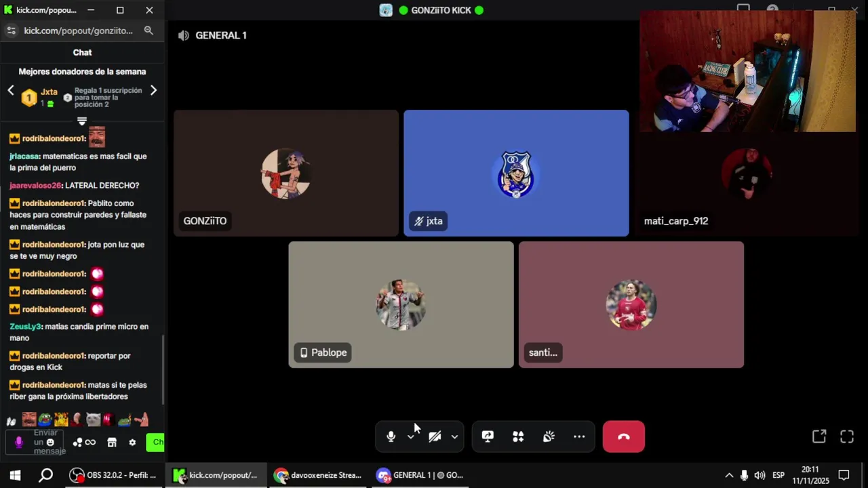This screenshot has height=488, width=868.
Task: Open the volume control in tray
Action: [759, 475]
